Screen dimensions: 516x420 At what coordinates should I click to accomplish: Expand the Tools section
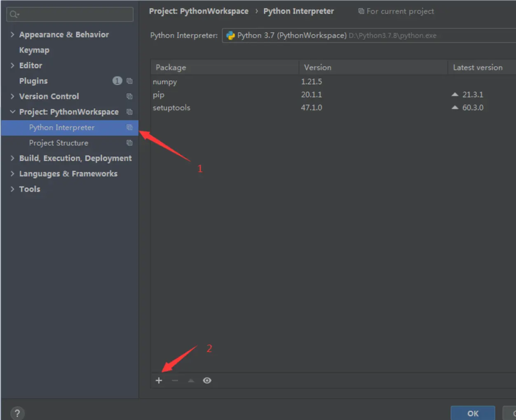(12, 189)
